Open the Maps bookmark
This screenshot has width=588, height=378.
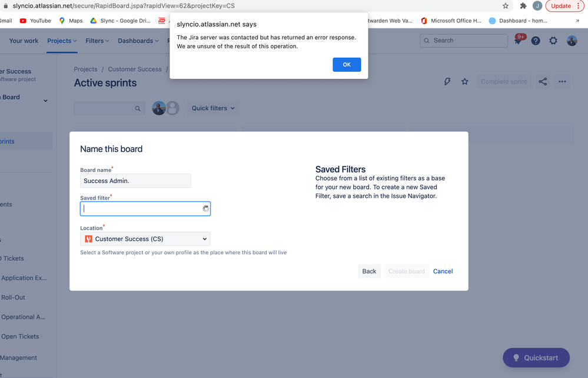coord(71,21)
